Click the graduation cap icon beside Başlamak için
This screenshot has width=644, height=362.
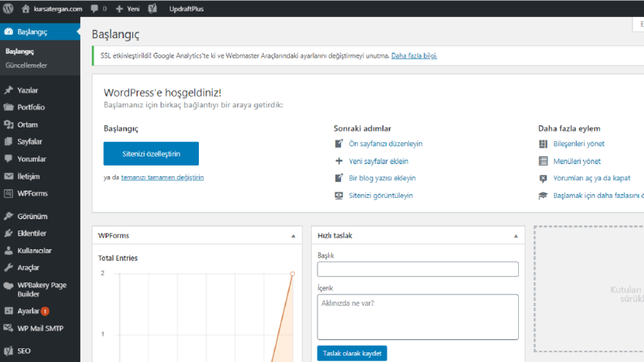point(543,196)
